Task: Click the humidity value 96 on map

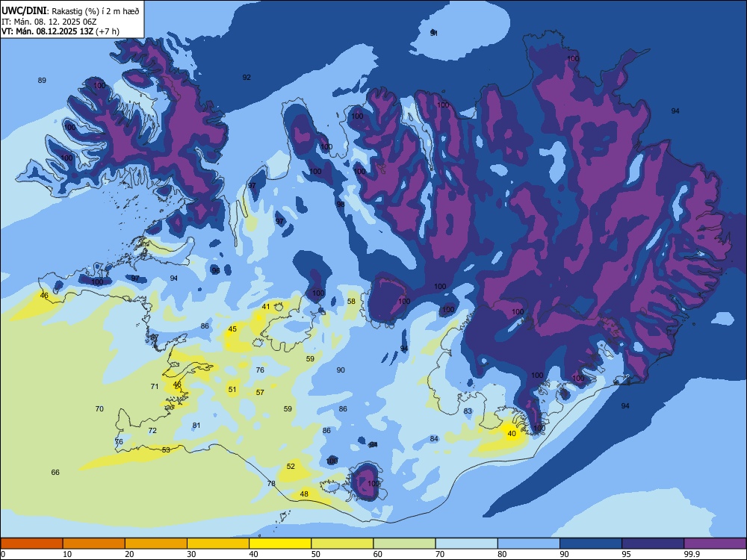Action: click(216, 270)
